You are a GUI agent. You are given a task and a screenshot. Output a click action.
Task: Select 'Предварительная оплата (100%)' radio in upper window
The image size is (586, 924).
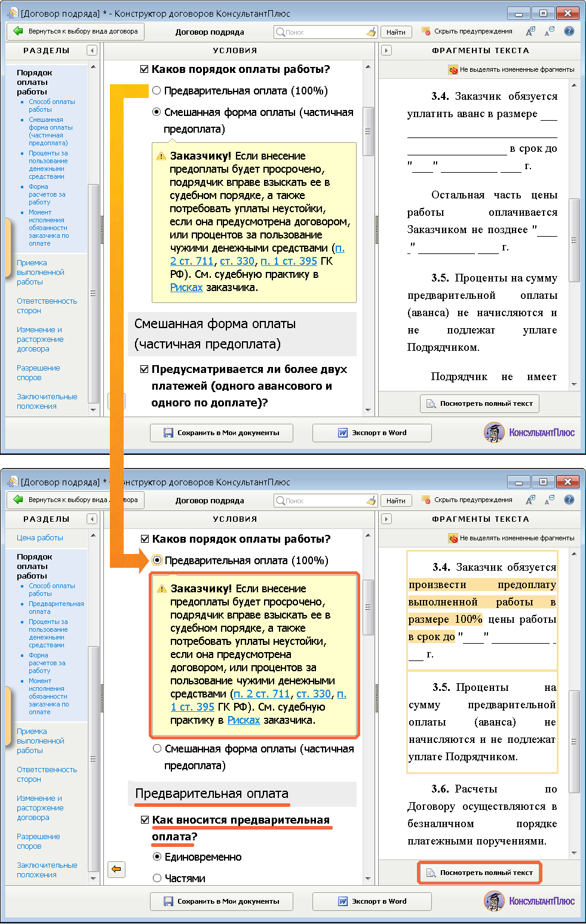click(x=157, y=91)
